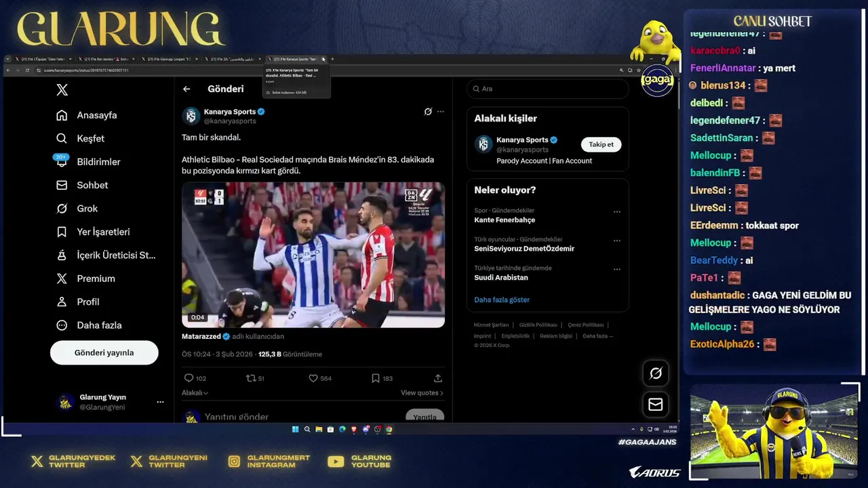The height and width of the screenshot is (488, 868).
Task: Open SeniSeviyoruz DemetÖzdemir trend
Action: click(524, 249)
